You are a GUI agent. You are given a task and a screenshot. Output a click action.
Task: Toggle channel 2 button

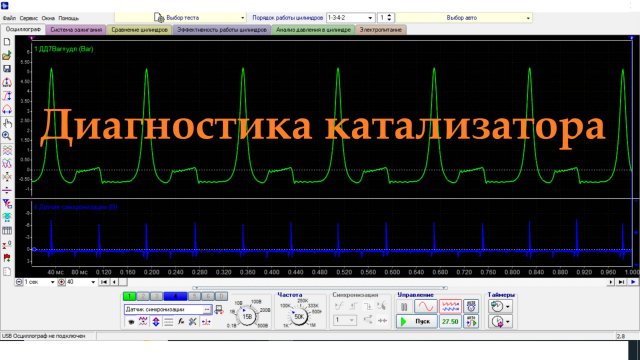coord(143,296)
